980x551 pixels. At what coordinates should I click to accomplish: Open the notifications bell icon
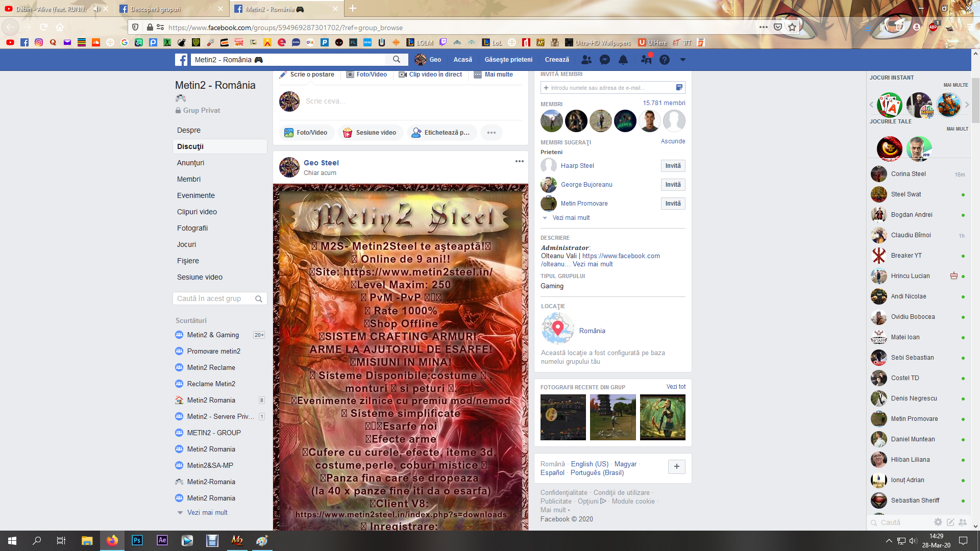click(x=623, y=60)
